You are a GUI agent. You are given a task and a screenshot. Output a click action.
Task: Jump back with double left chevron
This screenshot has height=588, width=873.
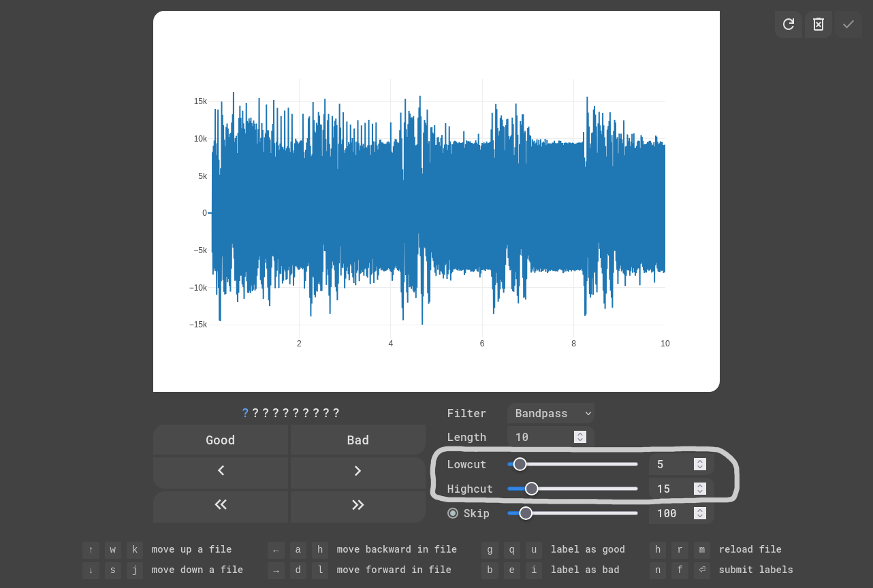coord(221,504)
